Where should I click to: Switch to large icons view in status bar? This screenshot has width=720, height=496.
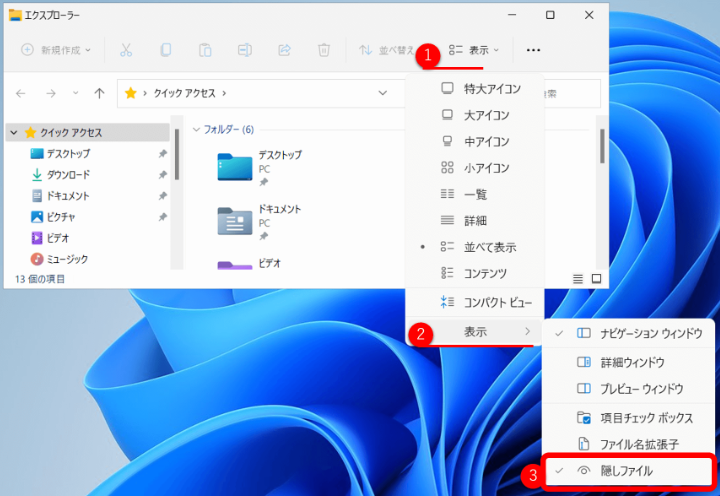click(596, 279)
